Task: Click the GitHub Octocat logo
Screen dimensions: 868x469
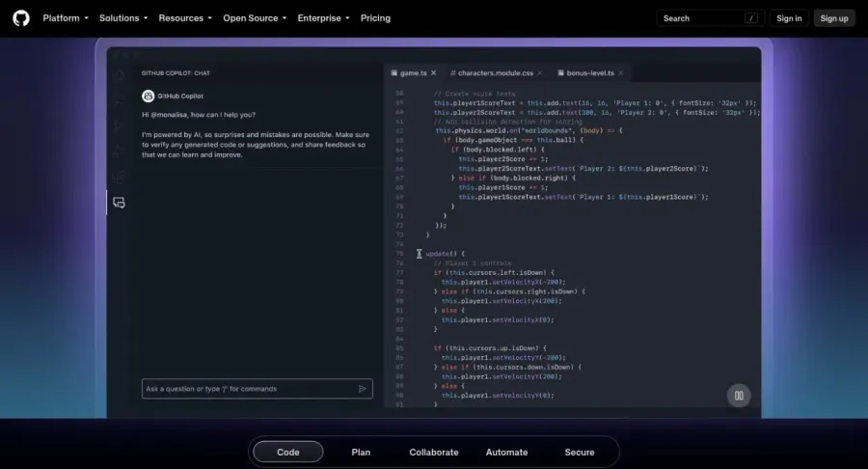Action: [x=21, y=18]
